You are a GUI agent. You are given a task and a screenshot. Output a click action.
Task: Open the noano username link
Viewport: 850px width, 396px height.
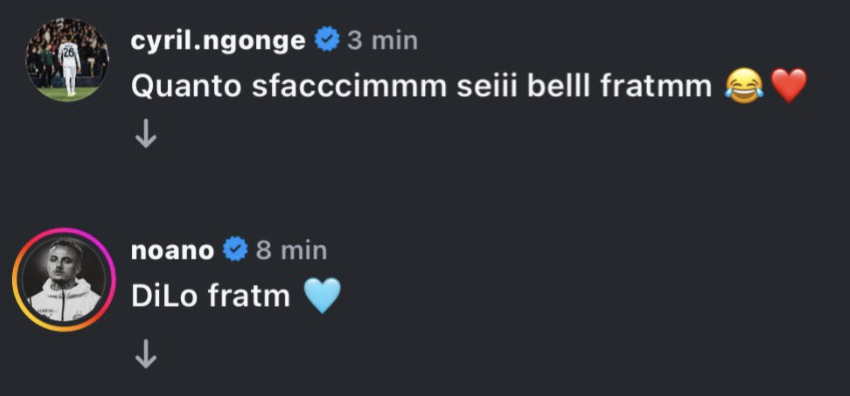tap(173, 250)
